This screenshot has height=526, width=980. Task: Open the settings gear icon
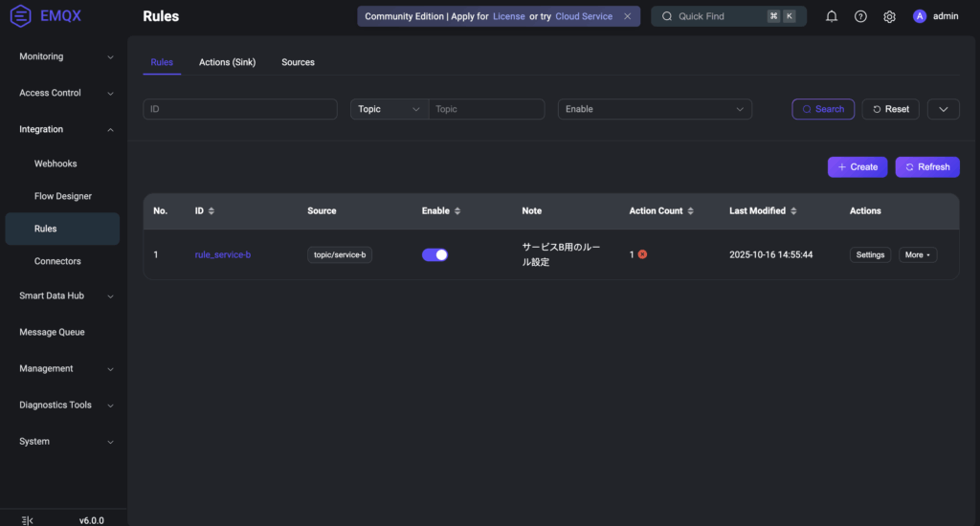[x=889, y=16]
